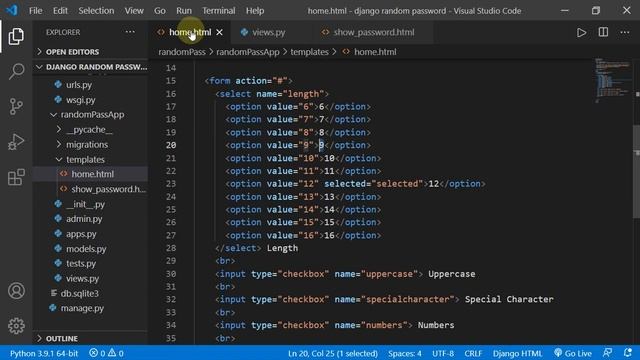Open editor More Actions ellipsis

624,32
